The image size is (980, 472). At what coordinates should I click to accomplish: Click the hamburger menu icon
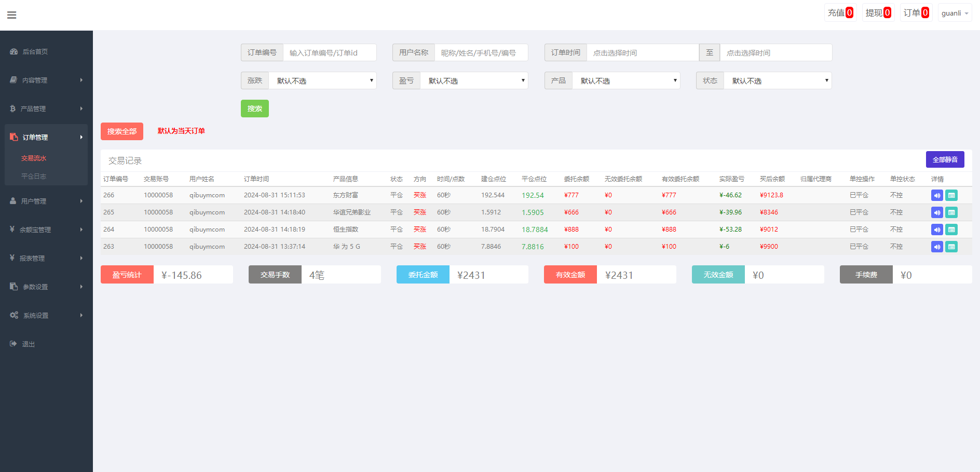point(11,15)
